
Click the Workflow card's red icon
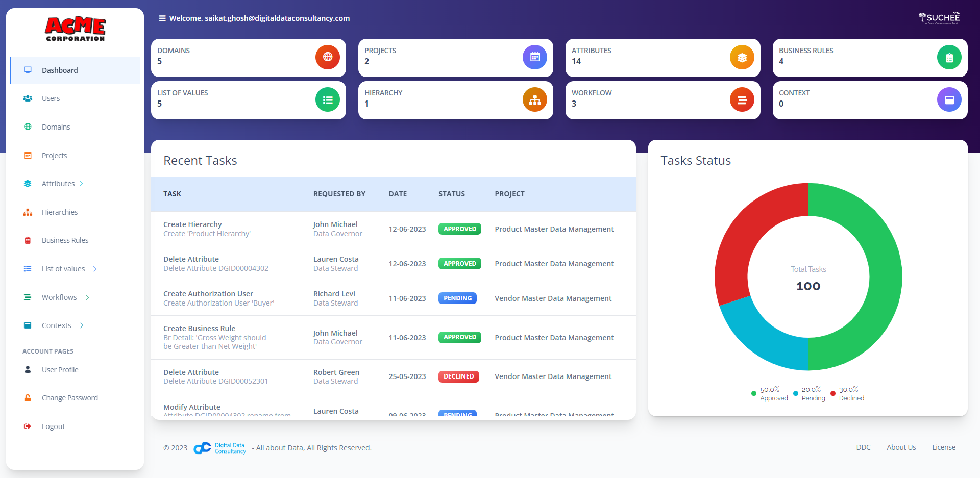pos(742,99)
